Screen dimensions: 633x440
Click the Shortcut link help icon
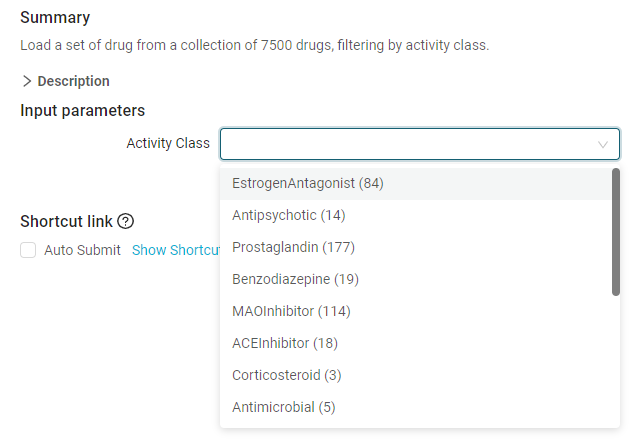pyautogui.click(x=126, y=221)
